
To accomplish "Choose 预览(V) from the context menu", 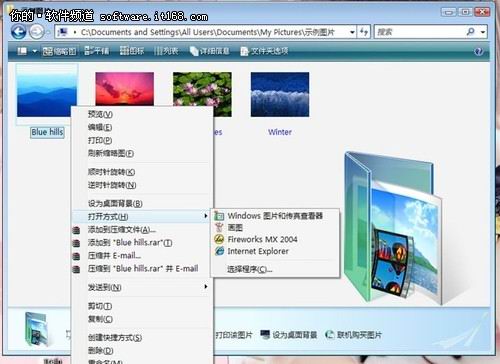I will coord(142,114).
